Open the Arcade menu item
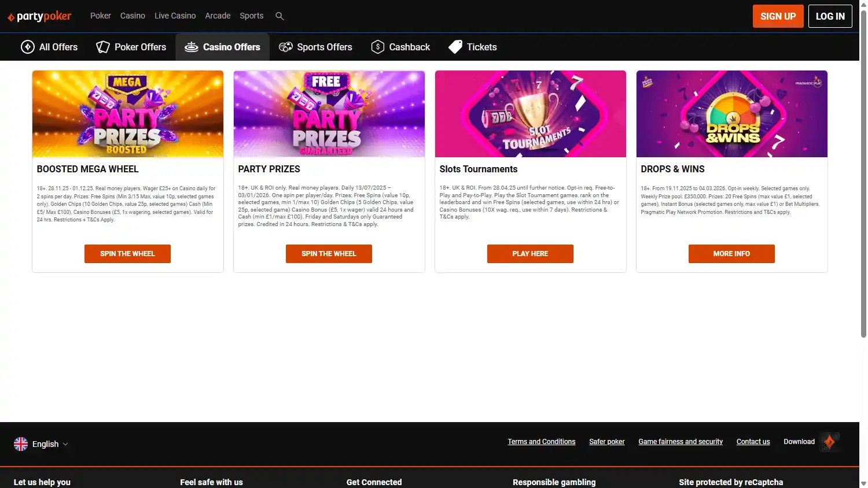Viewport: 868px width, 488px height. point(218,16)
